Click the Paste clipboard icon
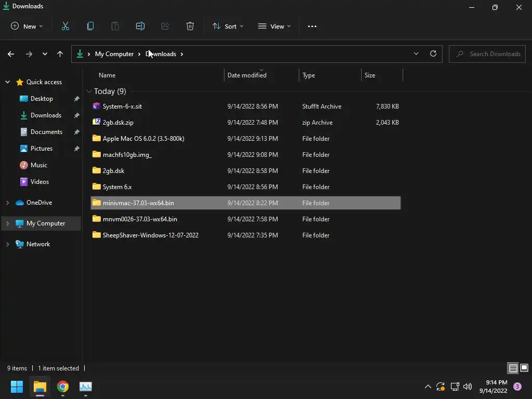 click(115, 26)
